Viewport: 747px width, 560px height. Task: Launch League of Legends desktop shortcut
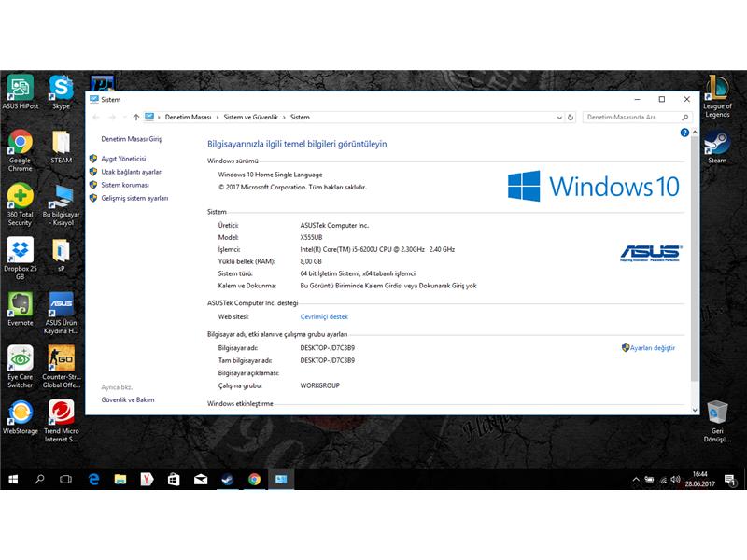coord(717,96)
